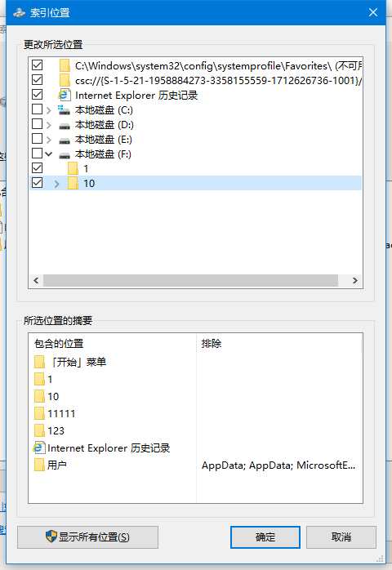Expand folder 10 subtree
Viewport: 392px width, 570px height.
pyautogui.click(x=56, y=184)
